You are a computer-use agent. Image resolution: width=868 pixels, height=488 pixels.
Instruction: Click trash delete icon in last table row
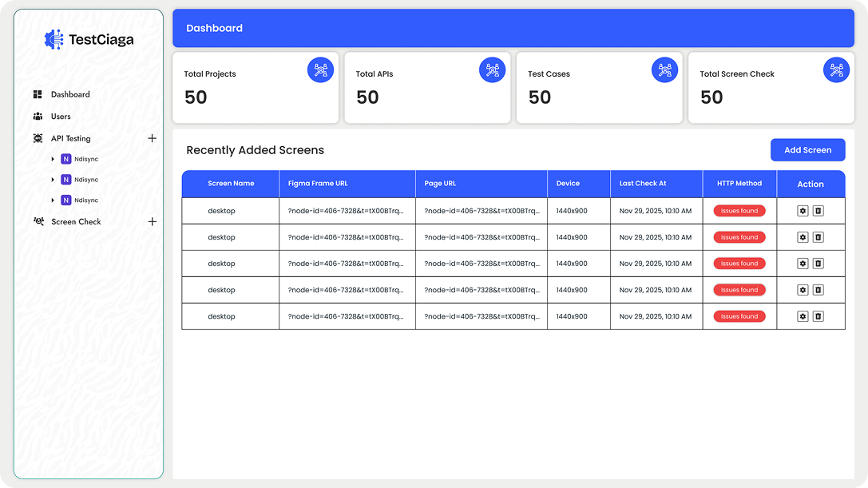point(818,316)
